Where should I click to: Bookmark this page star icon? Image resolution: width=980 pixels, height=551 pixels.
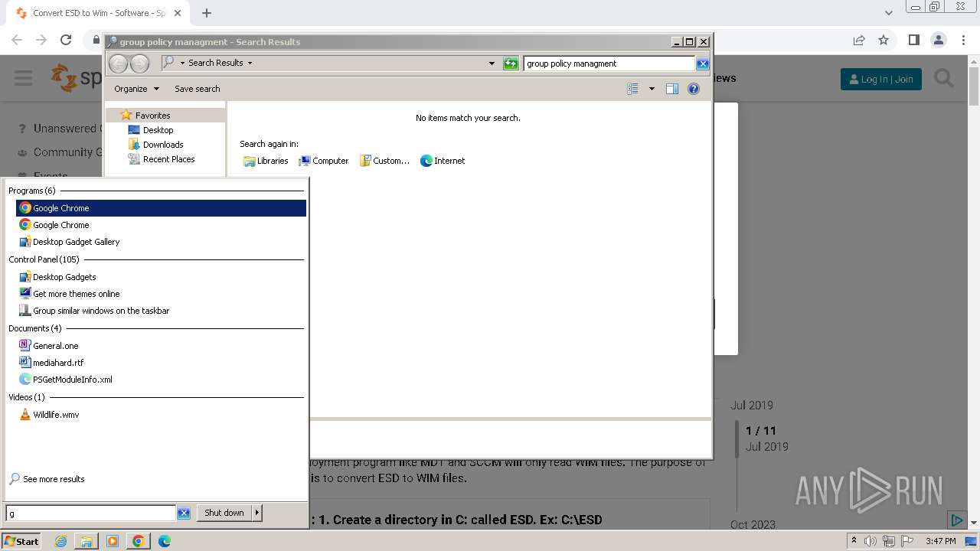coord(884,40)
